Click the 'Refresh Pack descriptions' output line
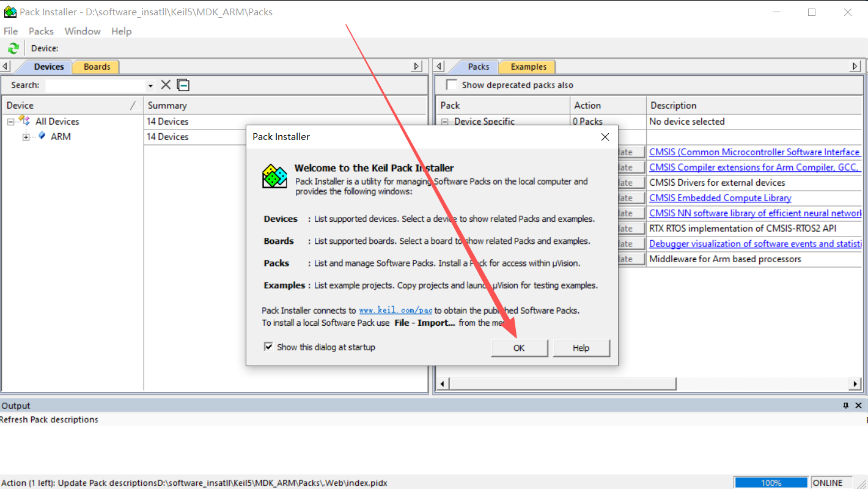 coord(49,419)
